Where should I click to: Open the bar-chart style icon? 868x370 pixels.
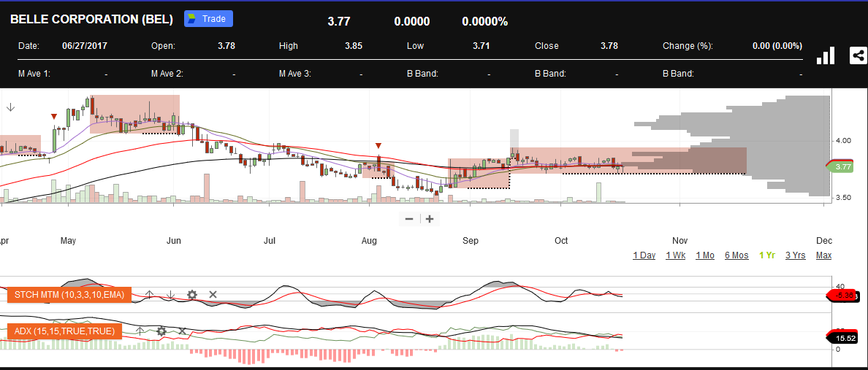pos(826,55)
